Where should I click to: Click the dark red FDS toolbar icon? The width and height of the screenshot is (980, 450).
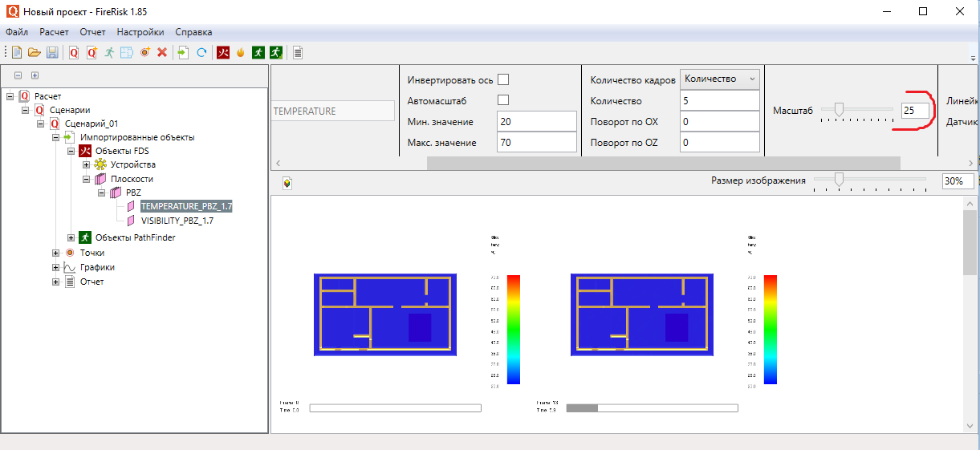(x=223, y=52)
